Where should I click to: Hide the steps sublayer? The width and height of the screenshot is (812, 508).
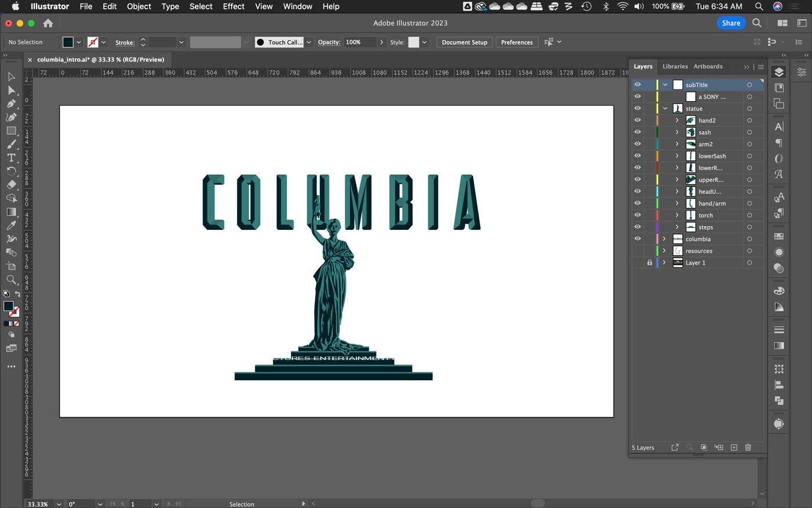tap(637, 227)
